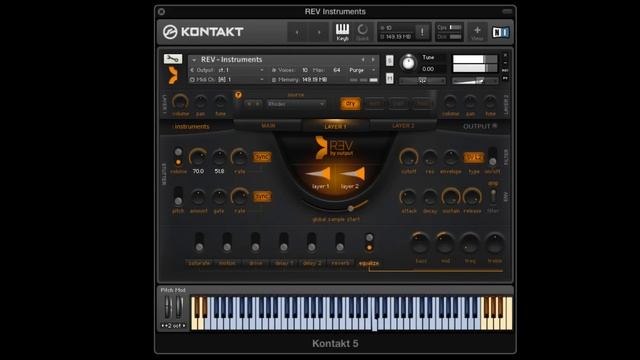Click the exclamation panic button
The height and width of the screenshot is (360, 640).
[422, 32]
